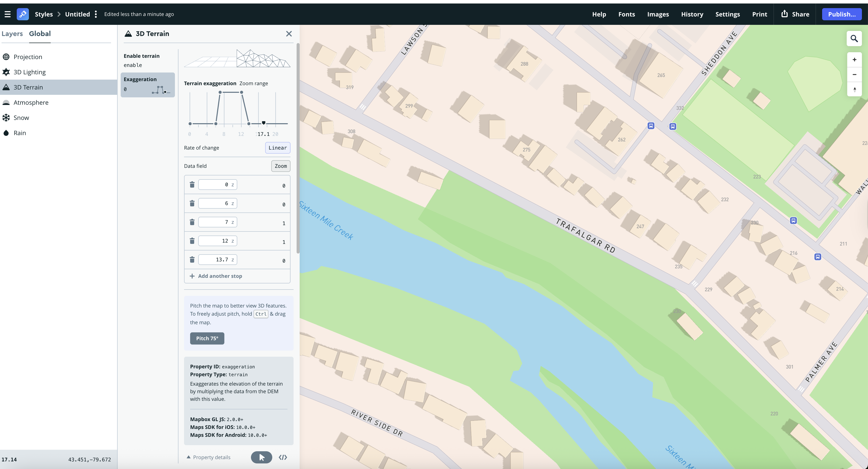Open the Projection globe icon
The width and height of the screenshot is (868, 469).
[6, 57]
